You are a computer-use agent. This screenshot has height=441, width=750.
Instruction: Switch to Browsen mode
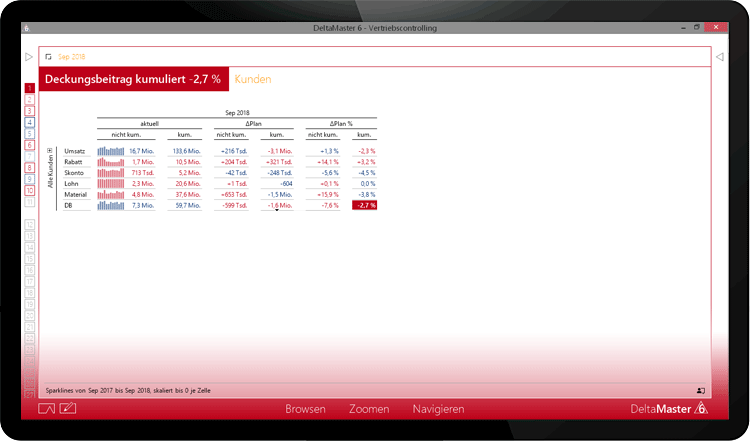tap(305, 409)
